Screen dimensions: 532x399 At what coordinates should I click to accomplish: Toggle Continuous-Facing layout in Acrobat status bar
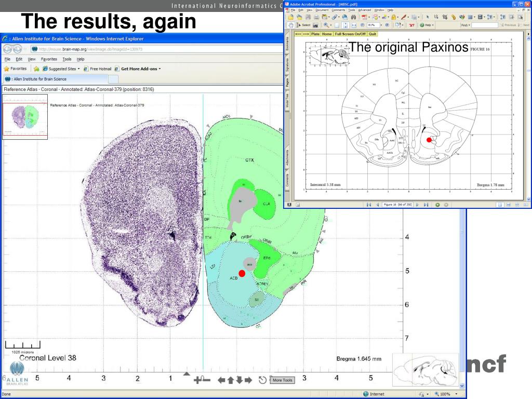(x=517, y=205)
